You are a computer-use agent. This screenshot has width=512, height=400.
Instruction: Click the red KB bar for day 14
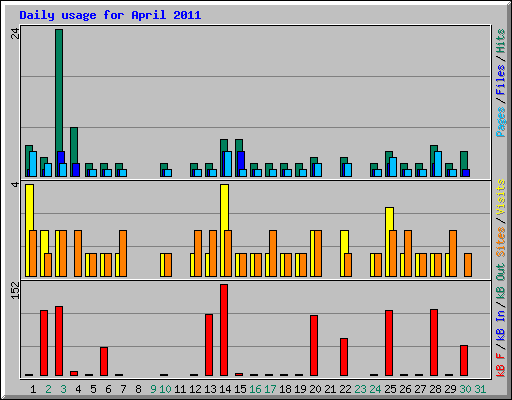point(224,330)
